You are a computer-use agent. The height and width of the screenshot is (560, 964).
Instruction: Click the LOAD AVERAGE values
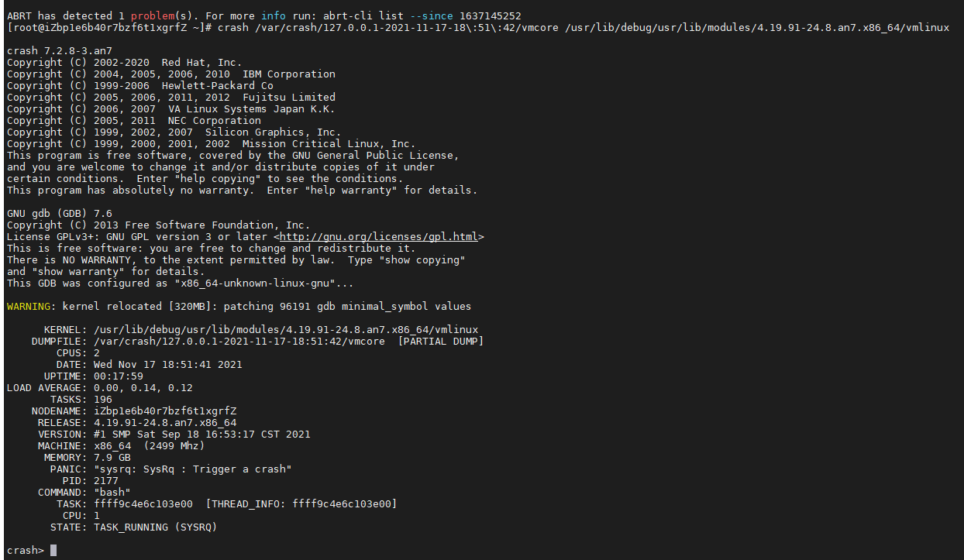143,387
